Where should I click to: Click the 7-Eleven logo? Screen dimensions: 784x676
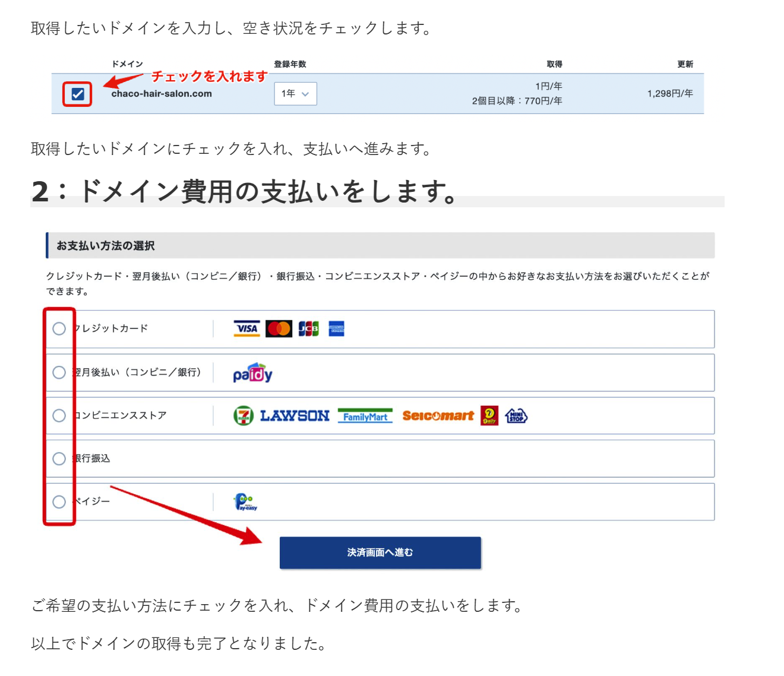click(x=244, y=416)
